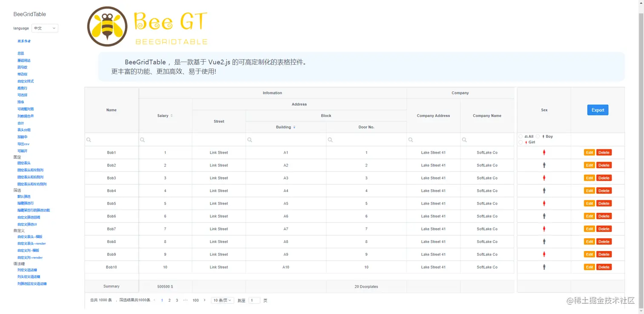
Task: Click the Bee GT logo
Action: (x=147, y=26)
